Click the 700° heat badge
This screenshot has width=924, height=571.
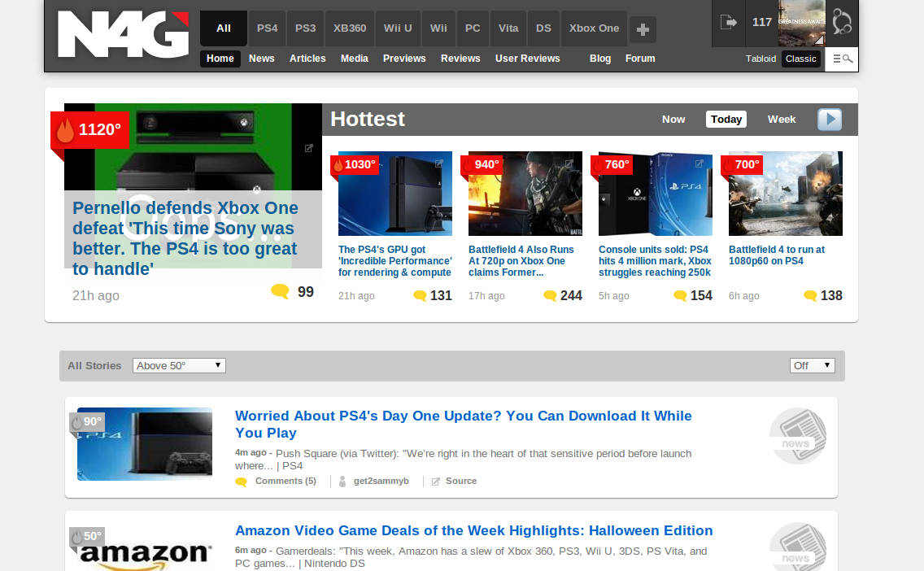[x=743, y=165]
